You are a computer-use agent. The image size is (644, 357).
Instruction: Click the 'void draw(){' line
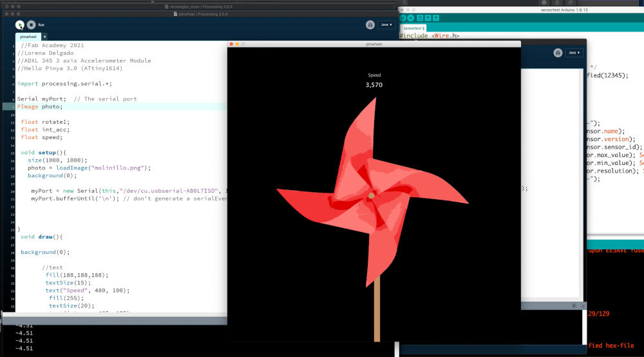point(41,236)
